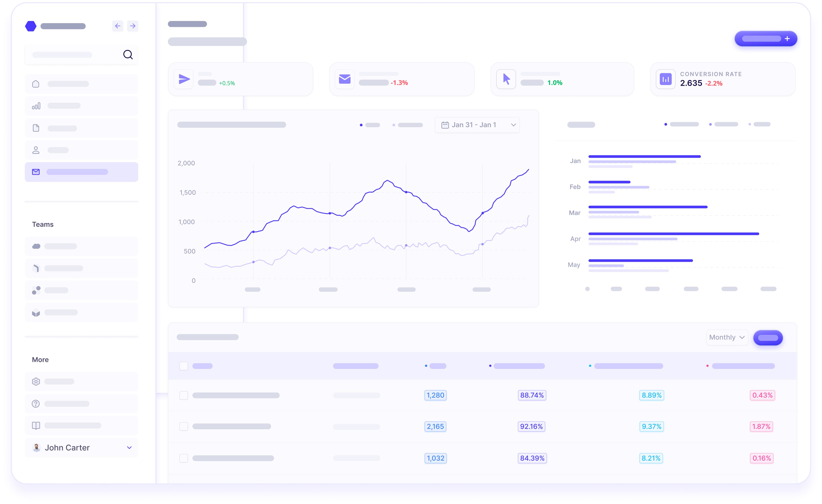
Task: Select the envelope icon on the highlighted nav item
Action: [36, 172]
